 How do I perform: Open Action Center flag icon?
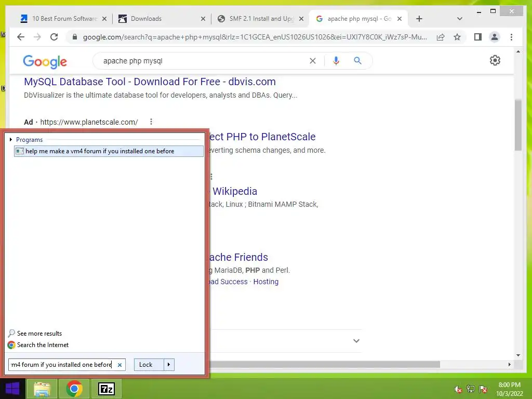[x=483, y=389]
